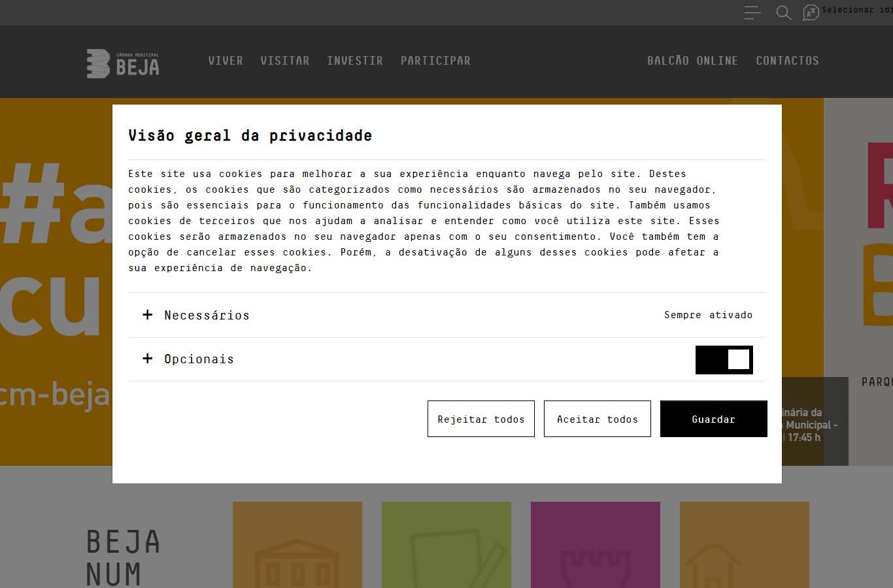The width and height of the screenshot is (893, 588).
Task: Toggle the Opcionais cookies switch
Action: tap(724, 360)
